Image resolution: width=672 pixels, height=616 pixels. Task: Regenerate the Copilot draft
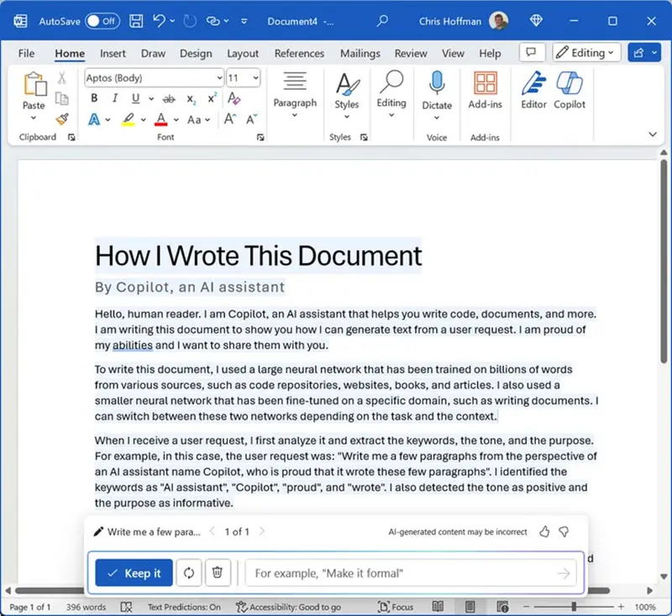pos(188,572)
